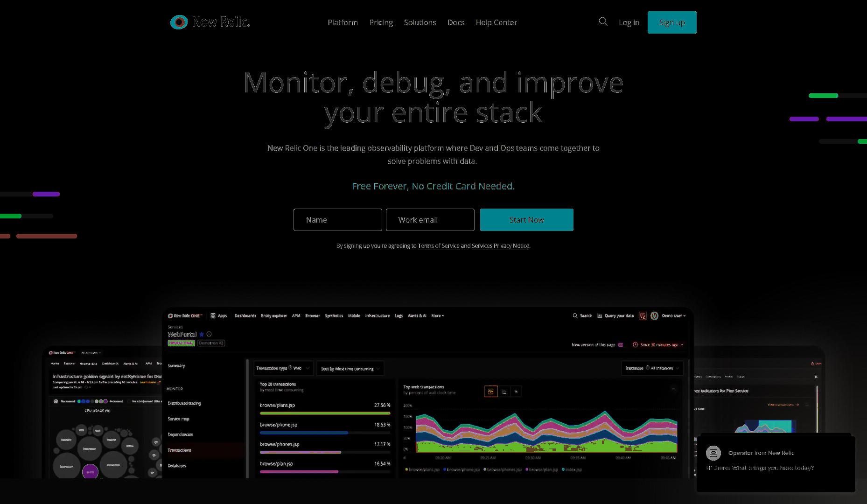Viewport: 867px width, 504px height.
Task: Select Synthetics in dashboard nav
Action: [334, 316]
